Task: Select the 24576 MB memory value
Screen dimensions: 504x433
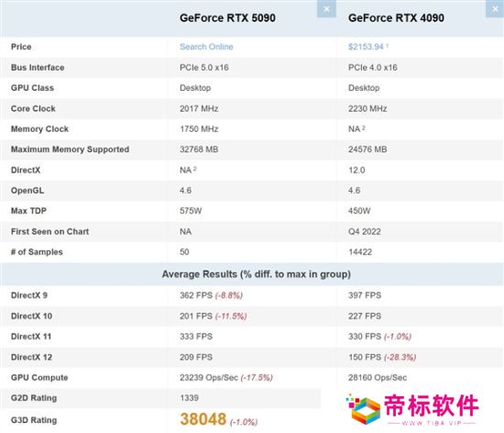Action: pyautogui.click(x=367, y=150)
